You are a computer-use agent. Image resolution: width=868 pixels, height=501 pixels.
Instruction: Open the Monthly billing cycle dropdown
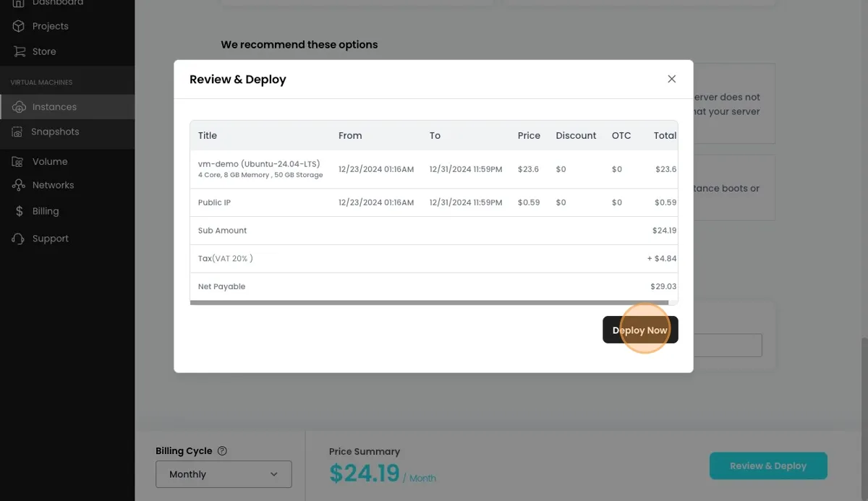224,474
